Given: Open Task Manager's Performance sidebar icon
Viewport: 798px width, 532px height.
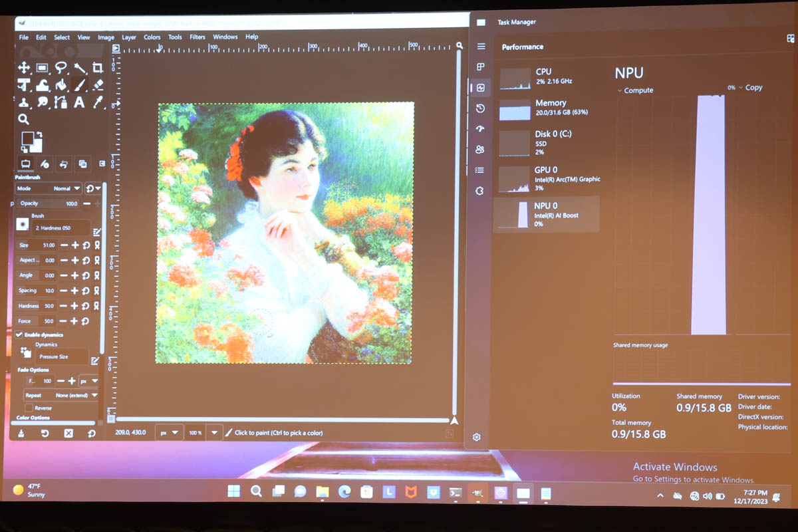Looking at the screenshot, I should pos(479,87).
